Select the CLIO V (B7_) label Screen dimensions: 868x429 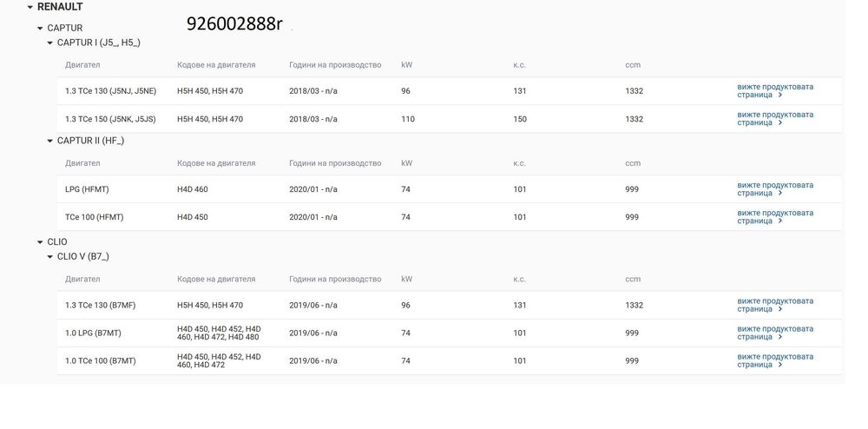(x=83, y=257)
